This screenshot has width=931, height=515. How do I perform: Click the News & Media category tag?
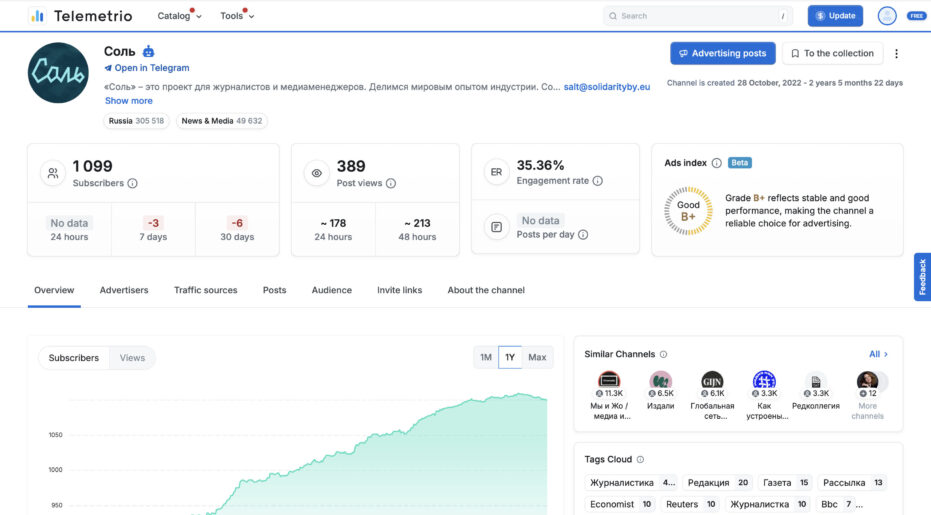pos(221,121)
